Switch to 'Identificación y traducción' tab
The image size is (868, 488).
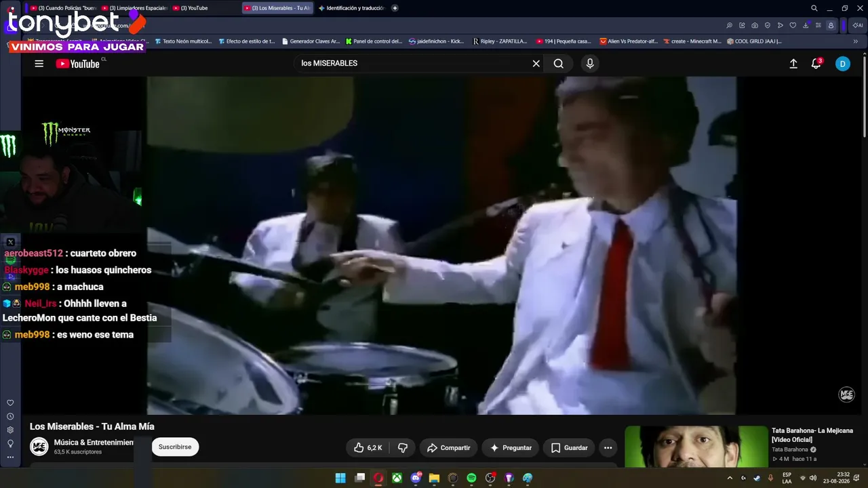pyautogui.click(x=351, y=8)
